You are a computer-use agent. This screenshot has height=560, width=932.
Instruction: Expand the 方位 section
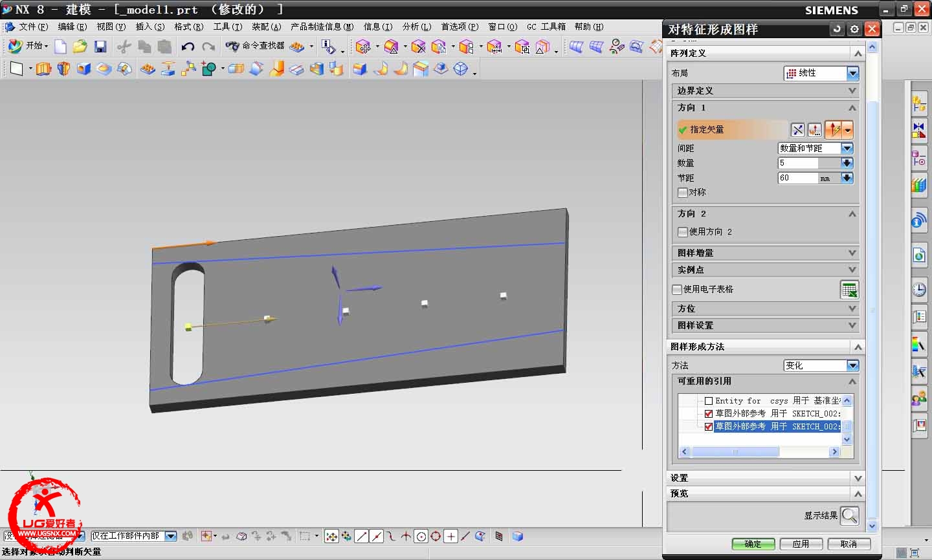(x=766, y=308)
